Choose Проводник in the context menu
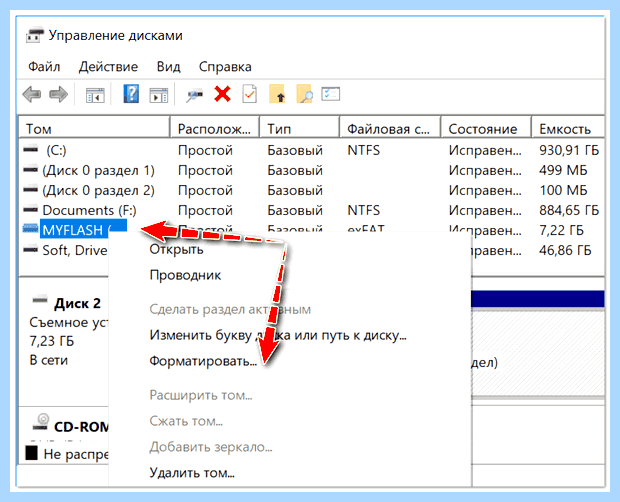Image resolution: width=620 pixels, height=502 pixels. point(185,275)
